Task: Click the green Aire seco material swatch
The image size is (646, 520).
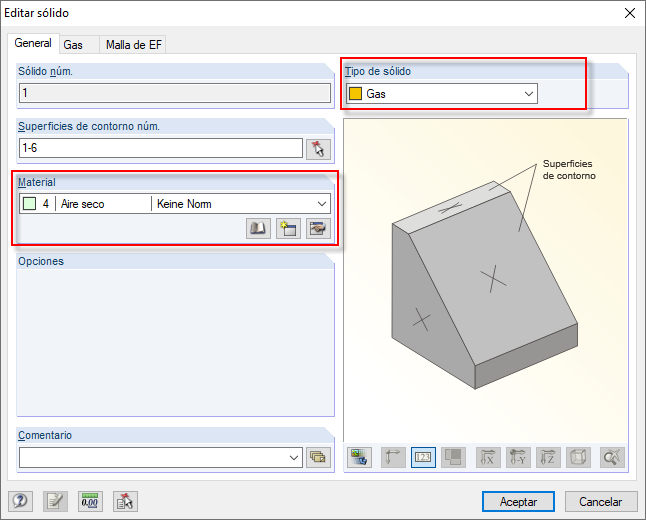Action: (x=29, y=204)
